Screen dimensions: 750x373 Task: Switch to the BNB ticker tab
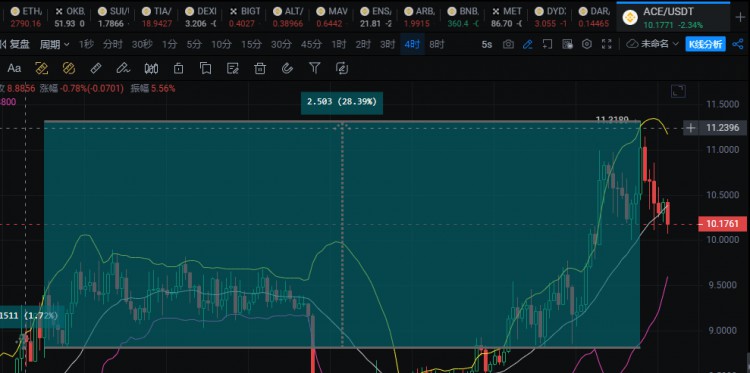click(464, 17)
